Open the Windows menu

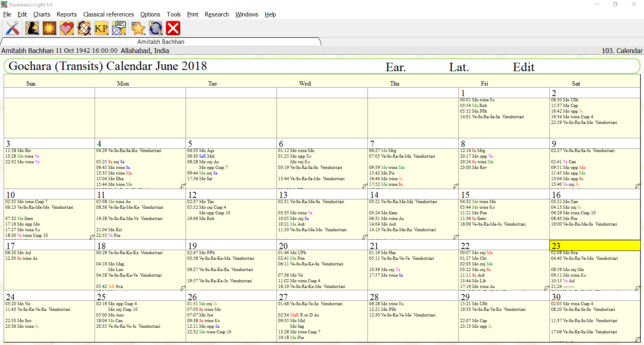point(247,14)
